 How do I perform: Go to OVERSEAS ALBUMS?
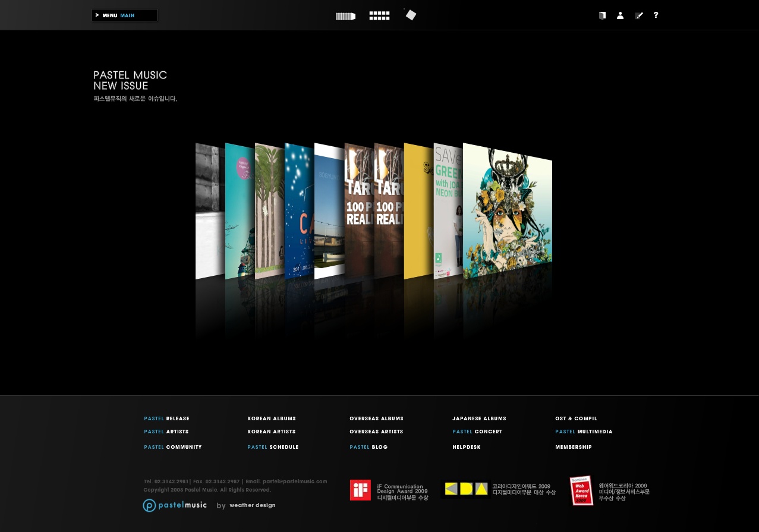click(x=376, y=418)
